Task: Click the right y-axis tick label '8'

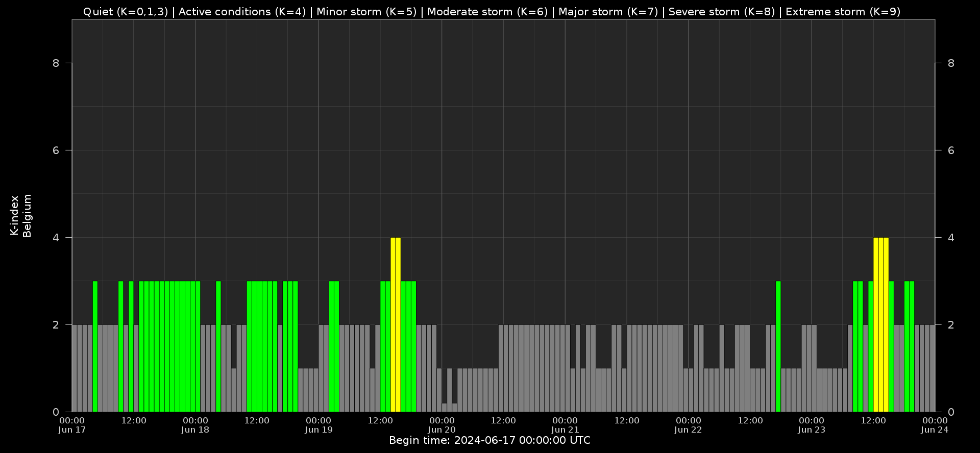Action: click(951, 63)
